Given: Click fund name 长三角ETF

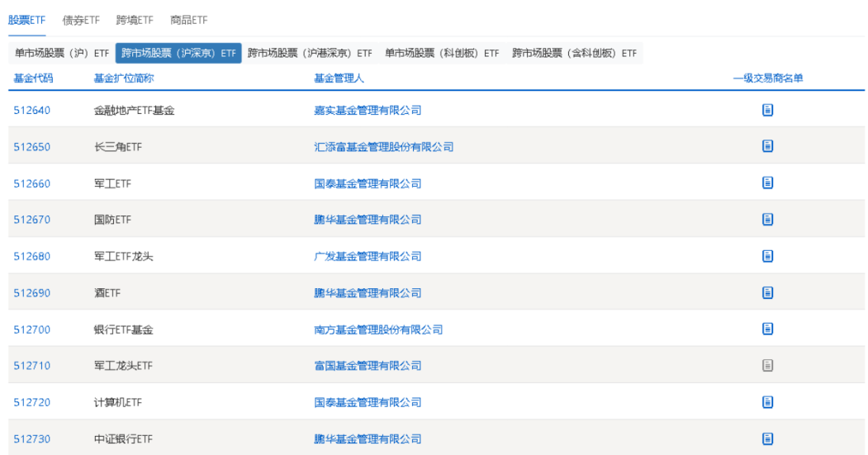Looking at the screenshot, I should tap(118, 147).
